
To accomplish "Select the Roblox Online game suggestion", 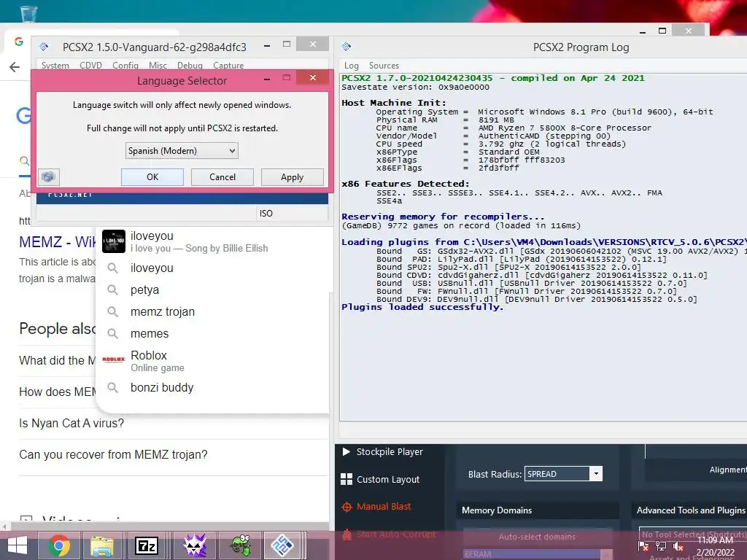I will pos(212,361).
